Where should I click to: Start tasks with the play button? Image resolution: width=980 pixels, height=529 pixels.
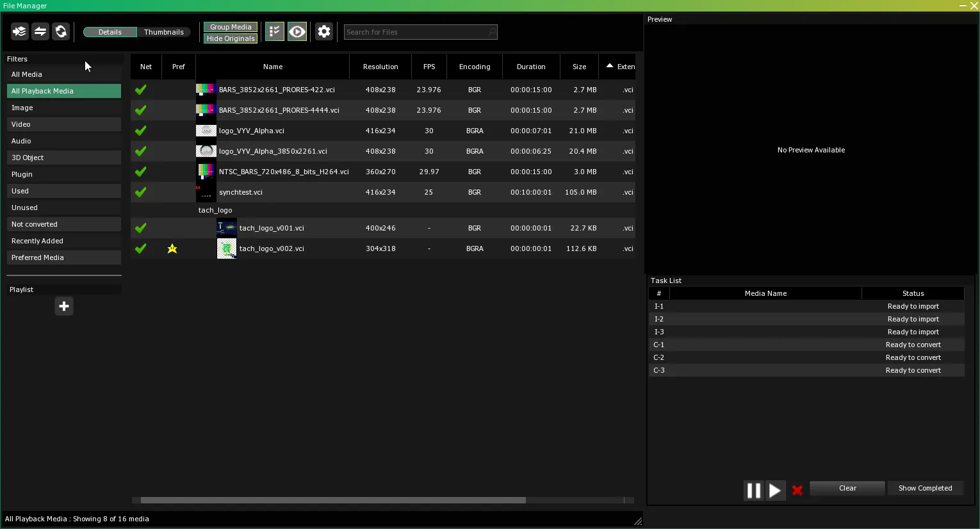click(775, 491)
